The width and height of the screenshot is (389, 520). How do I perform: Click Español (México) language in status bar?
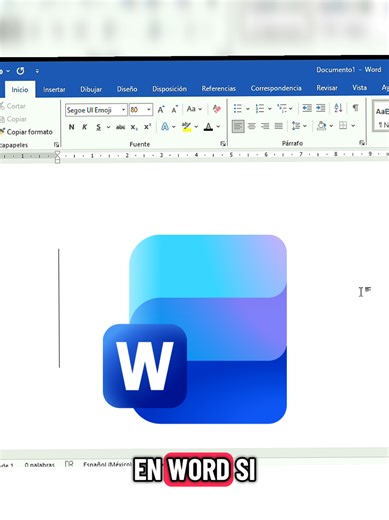(107, 465)
